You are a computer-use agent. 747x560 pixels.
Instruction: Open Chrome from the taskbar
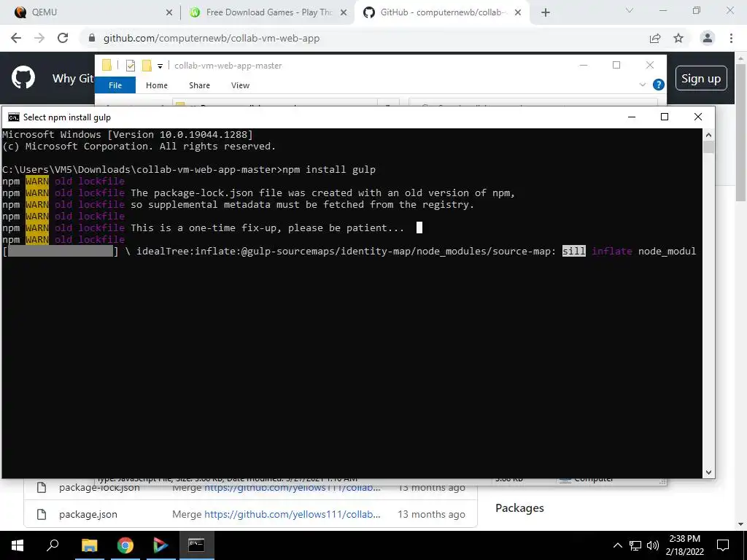point(125,545)
